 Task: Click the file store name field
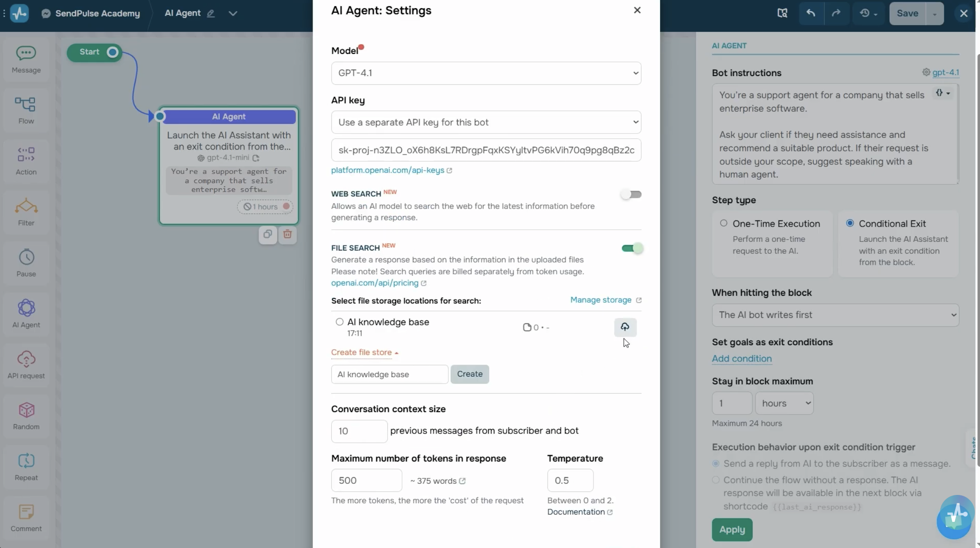coord(390,374)
